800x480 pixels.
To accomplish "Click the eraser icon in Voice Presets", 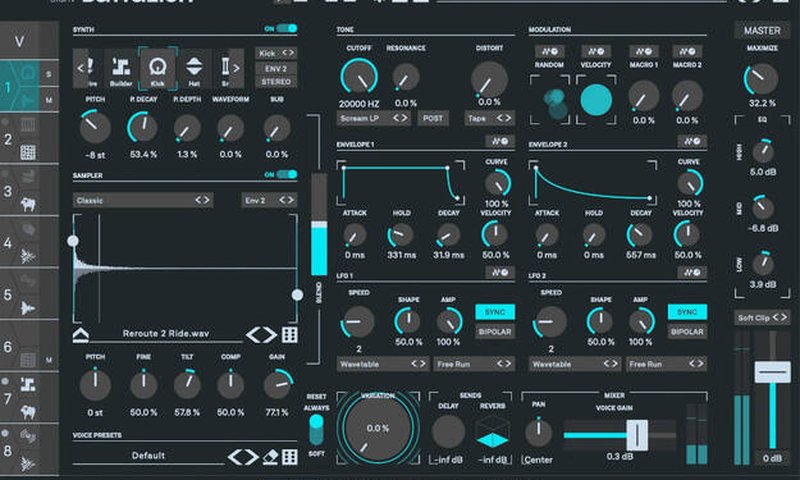I will [x=269, y=457].
